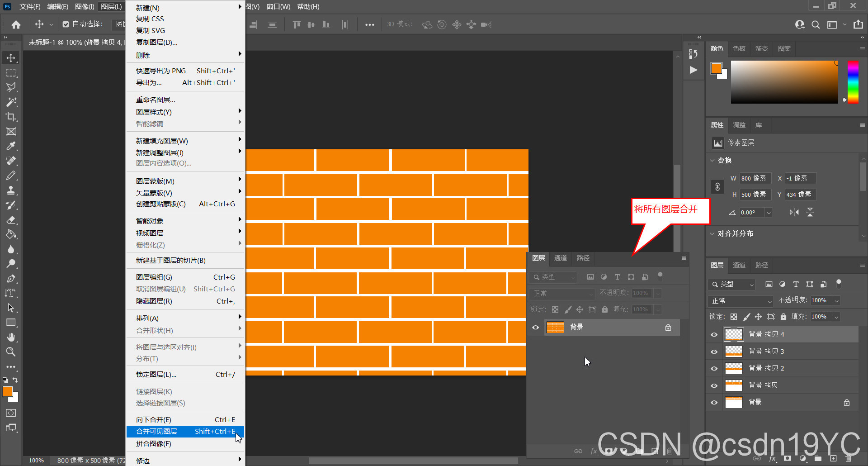The image size is (868, 466).
Task: Select the Type tool
Action: (x=11, y=293)
